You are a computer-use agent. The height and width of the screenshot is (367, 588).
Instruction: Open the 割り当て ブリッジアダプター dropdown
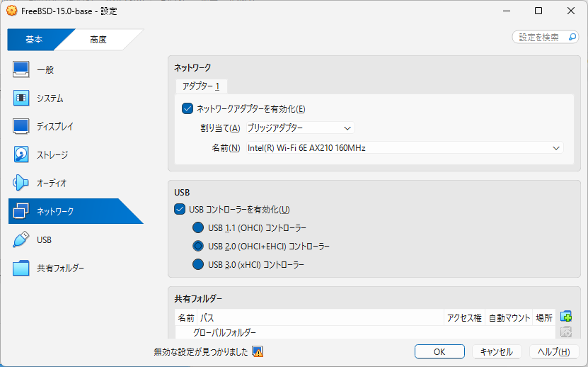pos(300,128)
